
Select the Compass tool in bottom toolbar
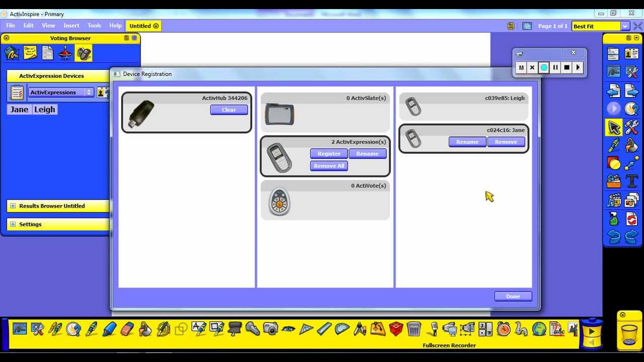coord(360,329)
